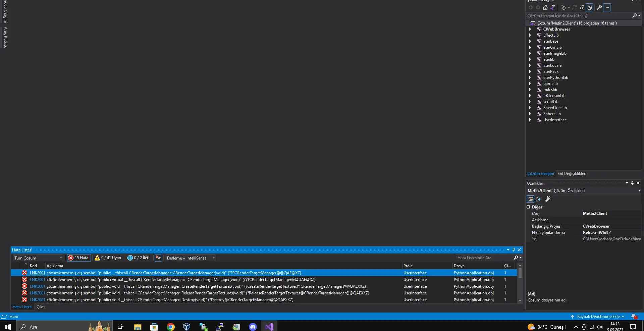Collapse the Diğer property category
Image resolution: width=644 pixels, height=331 pixels.
click(x=528, y=207)
